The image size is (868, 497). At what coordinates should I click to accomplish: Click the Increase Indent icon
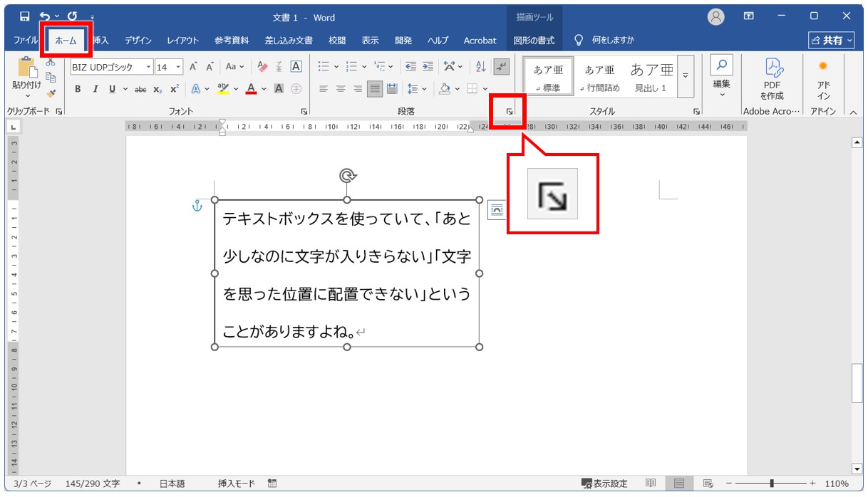click(428, 67)
